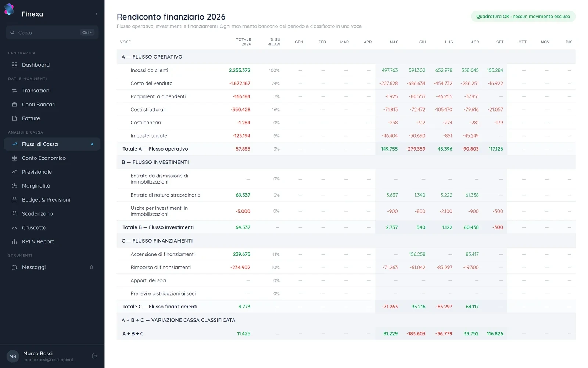Screen dimensions: 588x368
Task: Click Uscite per investimenti total -5.000
Action: [243, 211]
